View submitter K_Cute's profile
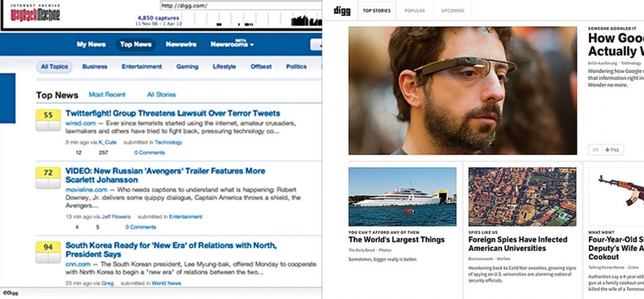644x299 pixels. [108, 142]
